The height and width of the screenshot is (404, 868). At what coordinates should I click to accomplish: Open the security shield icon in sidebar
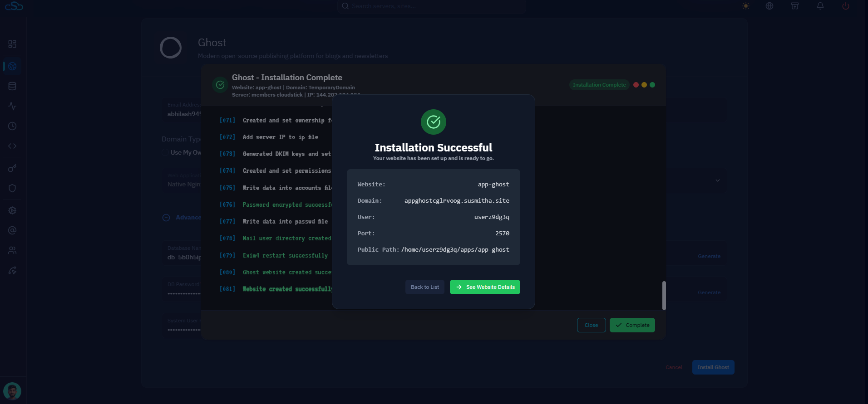point(12,188)
